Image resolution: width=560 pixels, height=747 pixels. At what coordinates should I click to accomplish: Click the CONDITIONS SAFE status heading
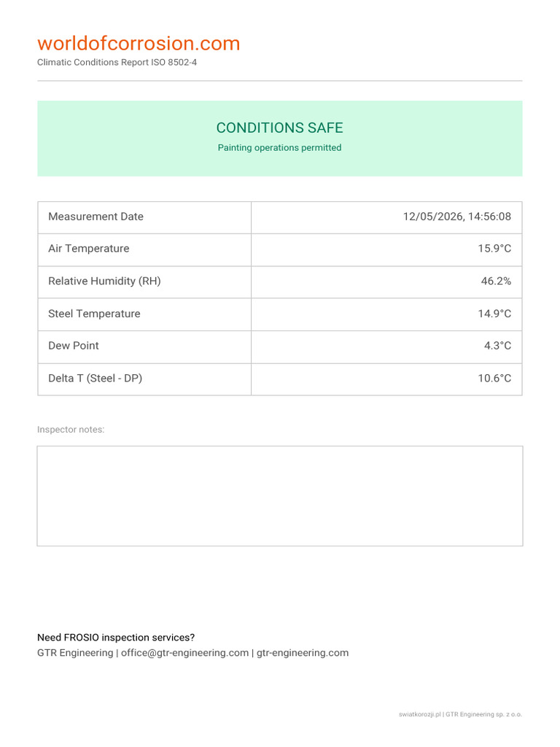tap(279, 128)
